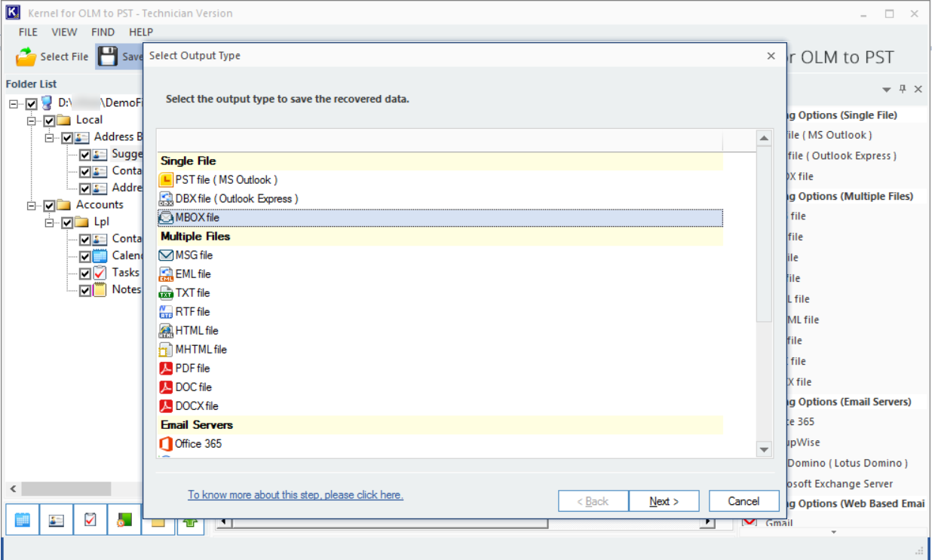932x560 pixels.
Task: Open the journal view icon in bottom bar
Action: tap(124, 520)
